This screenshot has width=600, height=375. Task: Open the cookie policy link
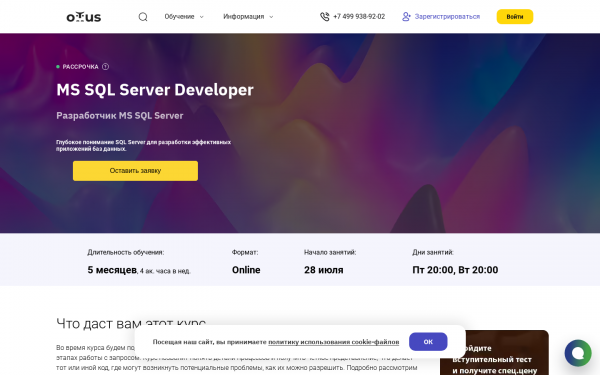click(x=333, y=342)
